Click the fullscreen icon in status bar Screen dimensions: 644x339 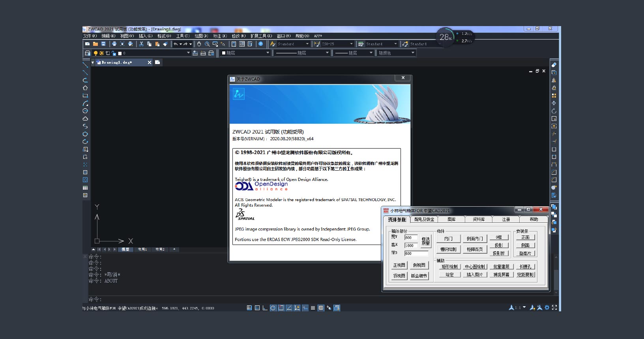click(x=554, y=307)
